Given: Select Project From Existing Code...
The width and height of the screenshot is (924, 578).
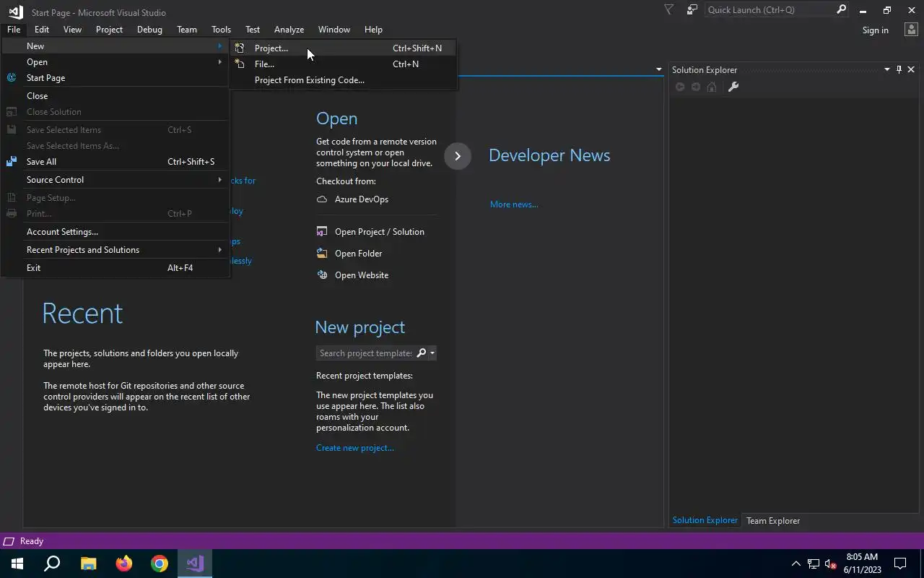Looking at the screenshot, I should pyautogui.click(x=343, y=80).
